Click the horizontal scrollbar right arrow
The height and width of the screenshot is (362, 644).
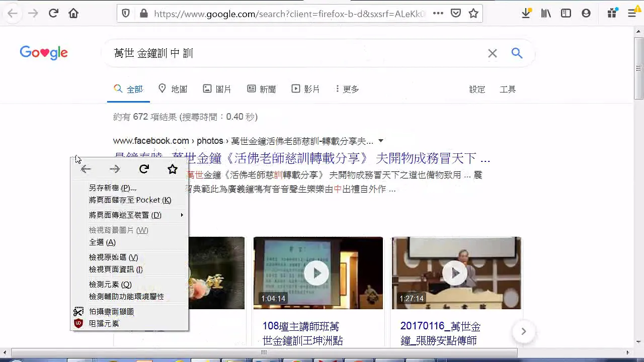627,352
